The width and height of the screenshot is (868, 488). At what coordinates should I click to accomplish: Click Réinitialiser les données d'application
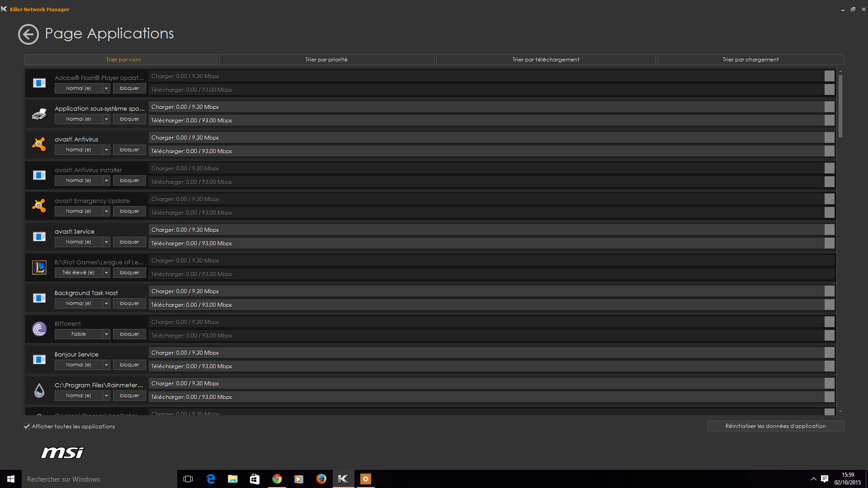[775, 426]
